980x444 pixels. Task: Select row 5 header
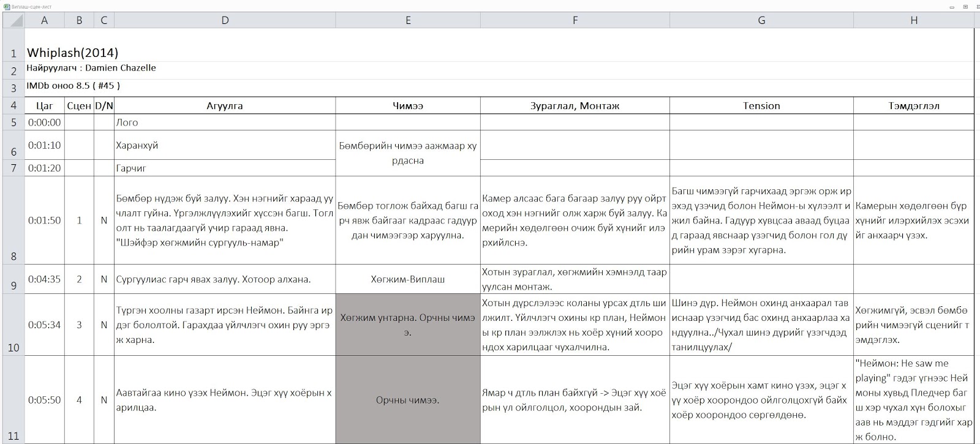click(13, 122)
